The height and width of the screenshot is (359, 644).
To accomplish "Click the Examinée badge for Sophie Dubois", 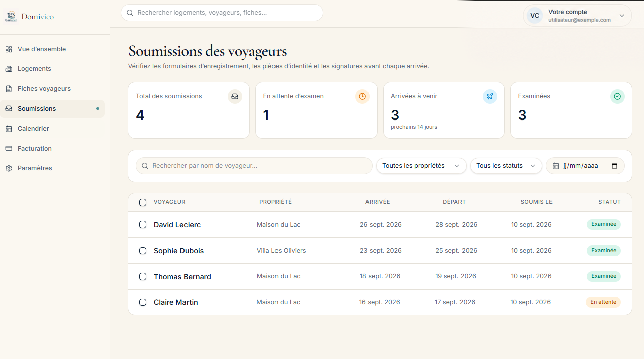I will tap(604, 251).
